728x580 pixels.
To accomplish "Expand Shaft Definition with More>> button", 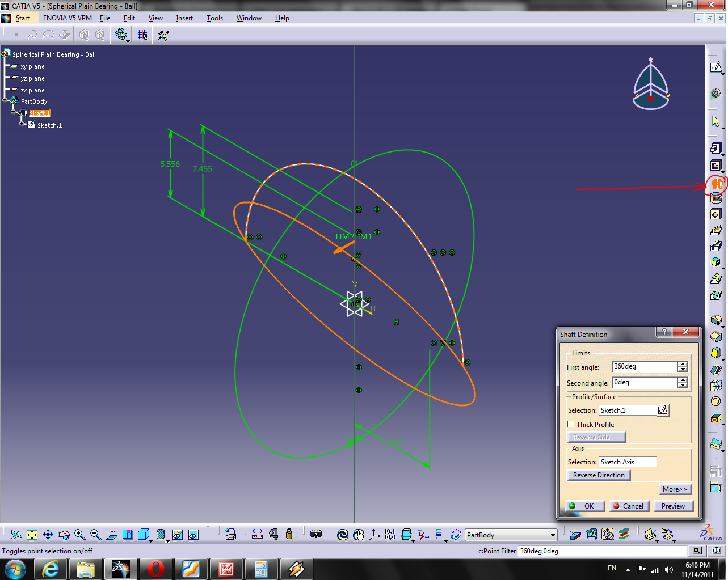I will point(675,489).
